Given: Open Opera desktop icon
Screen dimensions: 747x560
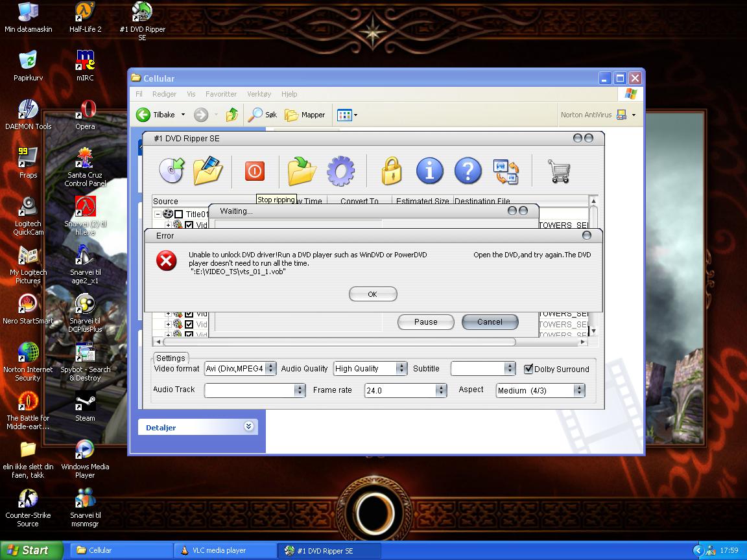Looking at the screenshot, I should point(86,114).
